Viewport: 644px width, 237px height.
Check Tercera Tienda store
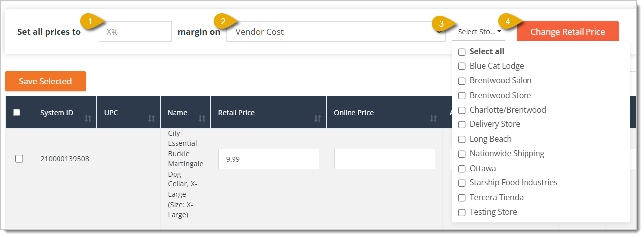click(x=462, y=198)
